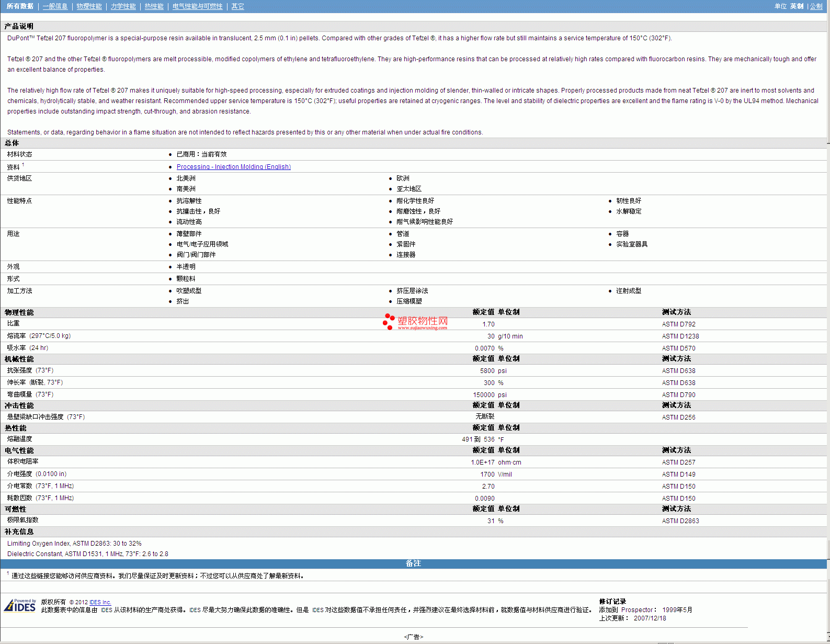Click the 注射成型 processing method

628,291
